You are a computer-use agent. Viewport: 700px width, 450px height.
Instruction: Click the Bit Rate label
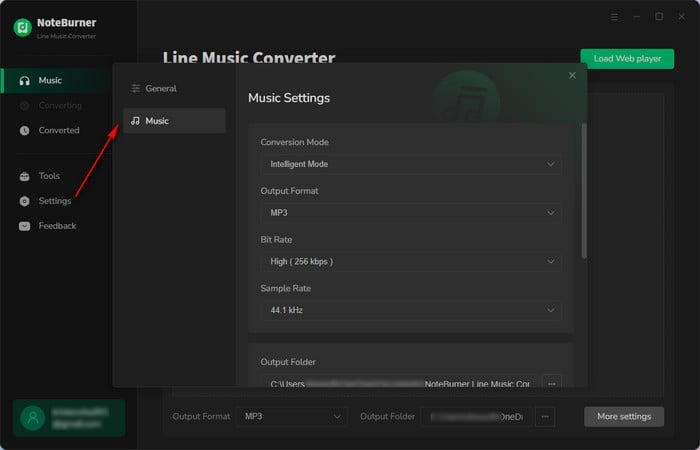point(276,240)
